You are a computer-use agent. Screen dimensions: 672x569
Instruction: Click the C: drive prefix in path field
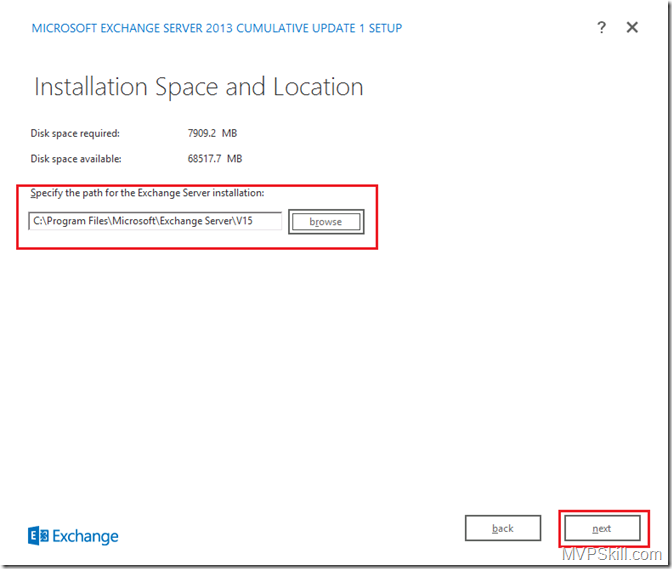pyautogui.click(x=39, y=221)
